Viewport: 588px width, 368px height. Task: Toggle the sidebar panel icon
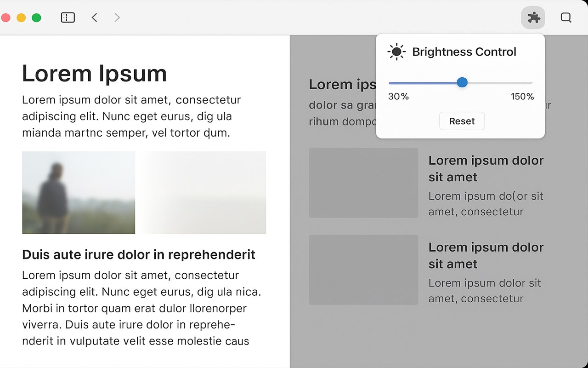tap(68, 17)
